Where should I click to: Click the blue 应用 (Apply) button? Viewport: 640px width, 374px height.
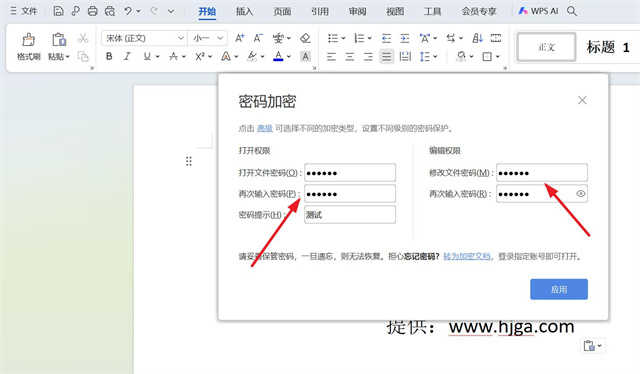(559, 289)
